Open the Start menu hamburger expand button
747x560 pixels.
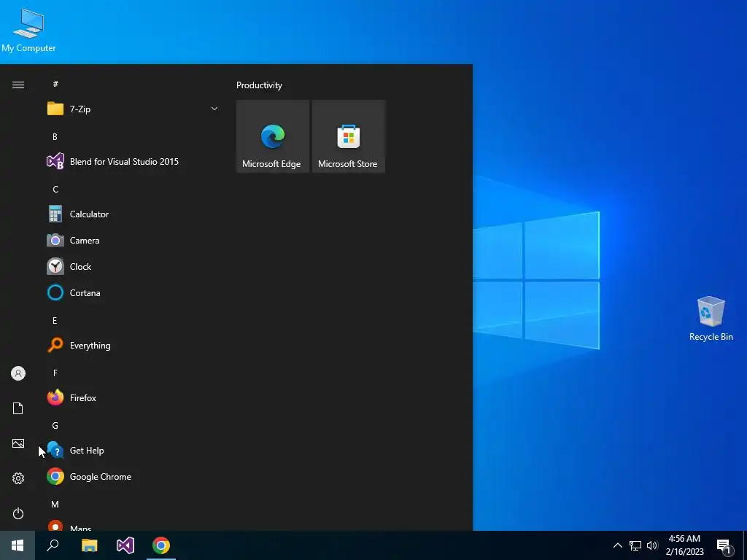tap(18, 85)
